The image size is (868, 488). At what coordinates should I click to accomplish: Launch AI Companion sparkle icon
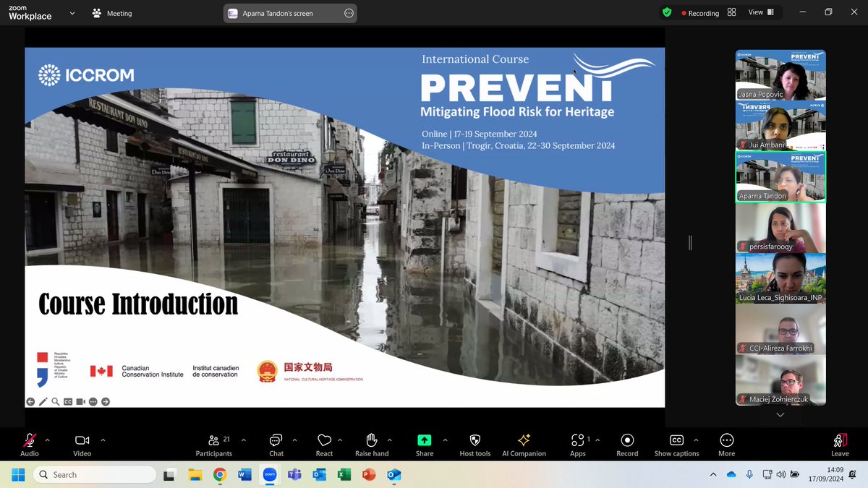pyautogui.click(x=524, y=440)
